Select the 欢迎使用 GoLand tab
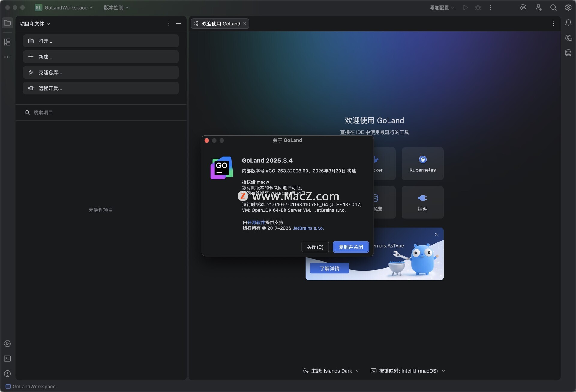 (x=220, y=24)
